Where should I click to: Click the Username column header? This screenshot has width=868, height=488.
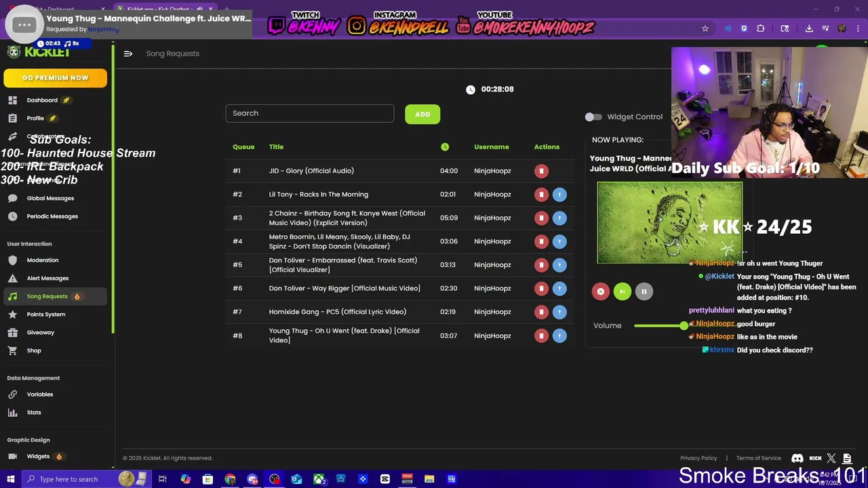tap(492, 147)
